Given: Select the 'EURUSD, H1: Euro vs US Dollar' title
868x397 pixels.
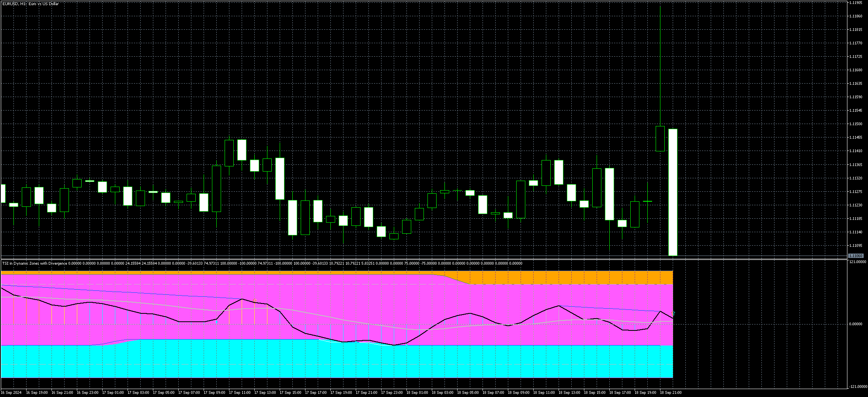Looking at the screenshot, I should click(31, 4).
